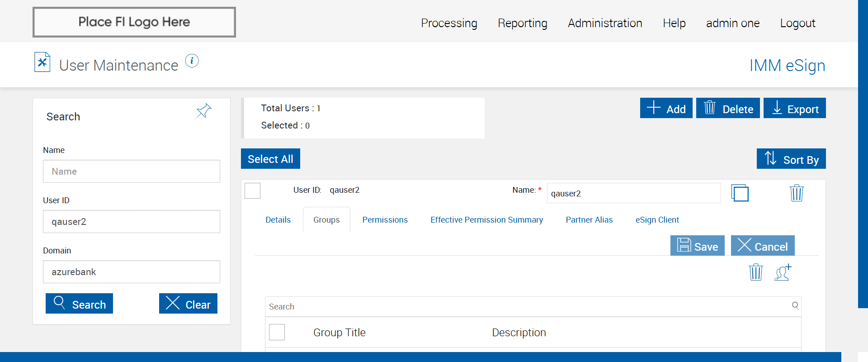
Task: Click the Select All button
Action: coord(270,159)
